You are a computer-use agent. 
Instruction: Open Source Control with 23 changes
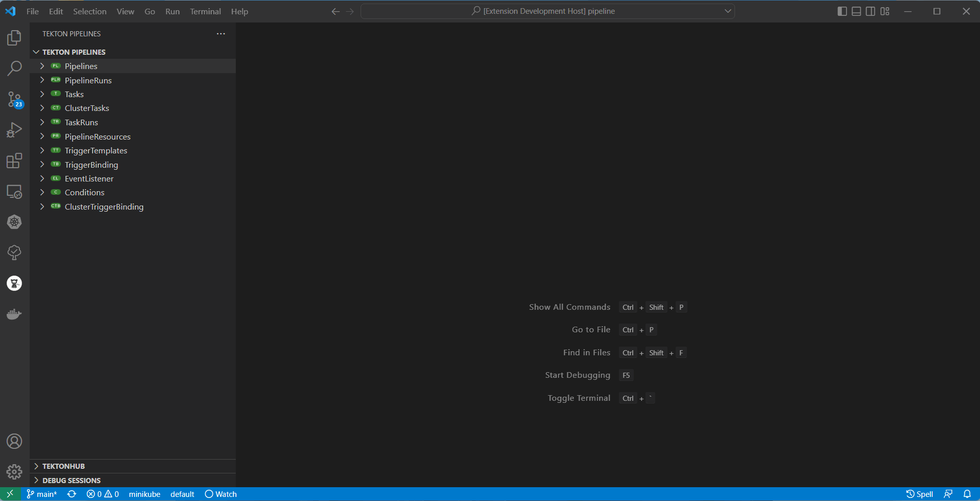(14, 99)
